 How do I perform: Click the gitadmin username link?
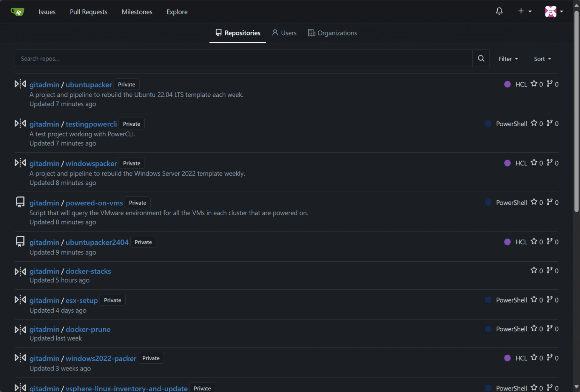(x=44, y=84)
